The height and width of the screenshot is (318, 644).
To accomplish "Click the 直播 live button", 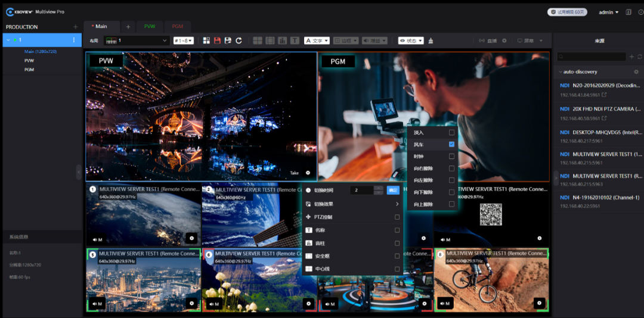I will 488,40.
